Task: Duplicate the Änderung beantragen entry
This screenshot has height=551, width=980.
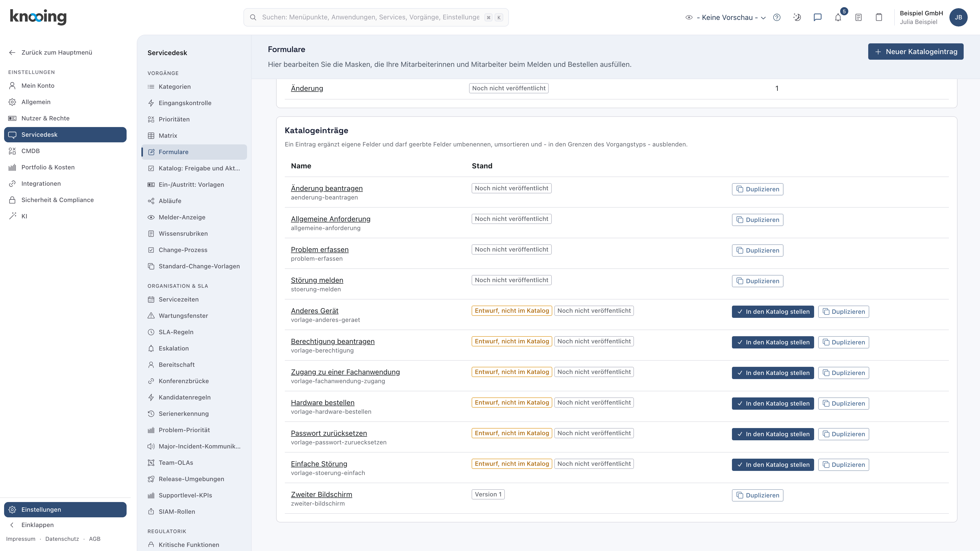Action: tap(757, 189)
